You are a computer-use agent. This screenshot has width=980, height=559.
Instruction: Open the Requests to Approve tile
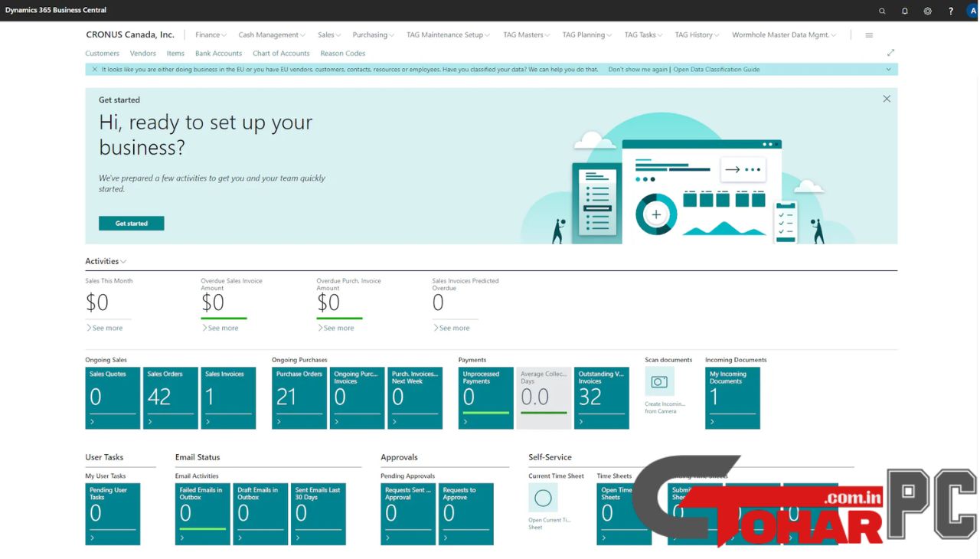(466, 514)
